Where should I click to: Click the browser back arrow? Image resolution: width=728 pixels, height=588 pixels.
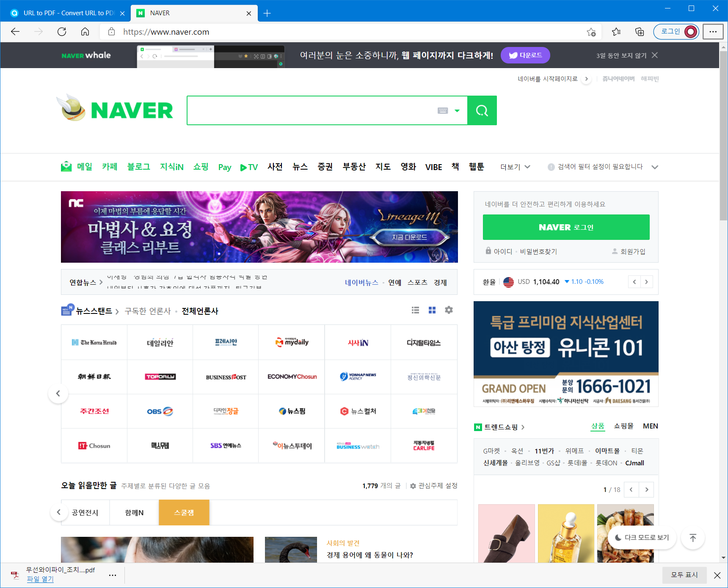[x=15, y=32]
